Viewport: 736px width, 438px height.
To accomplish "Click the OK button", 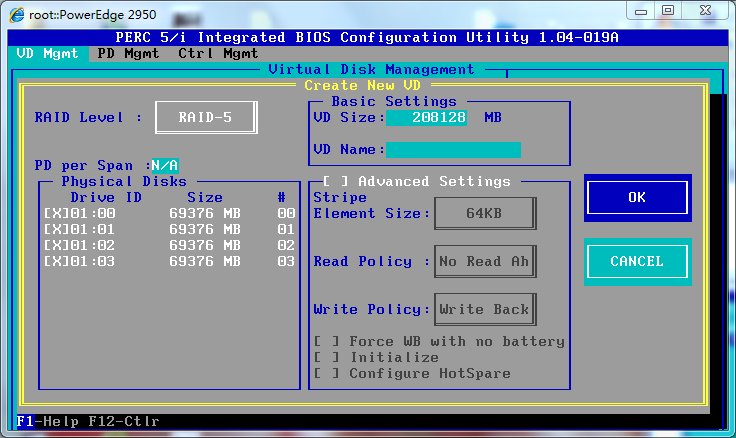I will coord(637,198).
